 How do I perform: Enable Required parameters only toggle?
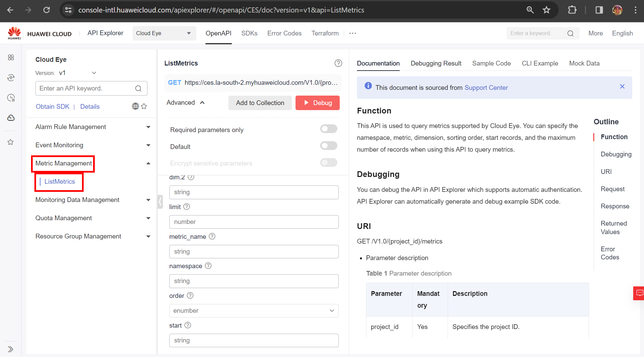[x=329, y=129]
